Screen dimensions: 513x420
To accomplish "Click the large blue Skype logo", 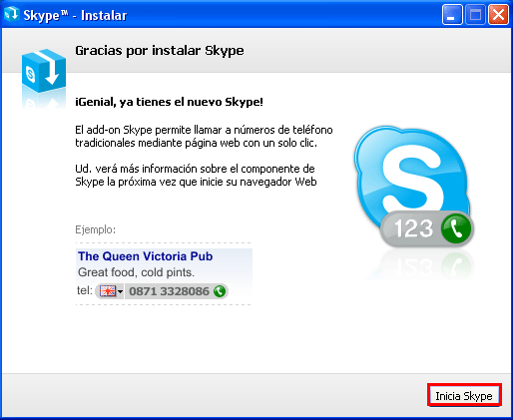I will tap(411, 178).
